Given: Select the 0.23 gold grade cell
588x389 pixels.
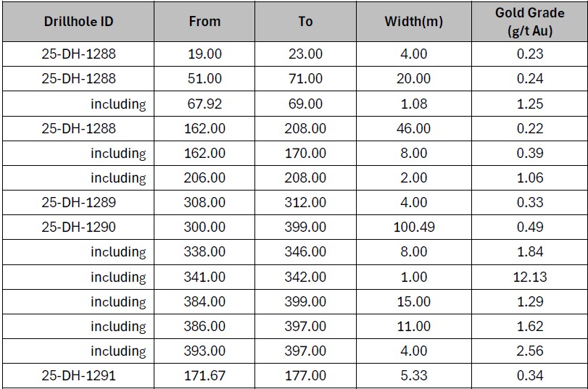Looking at the screenshot, I should 529,54.
